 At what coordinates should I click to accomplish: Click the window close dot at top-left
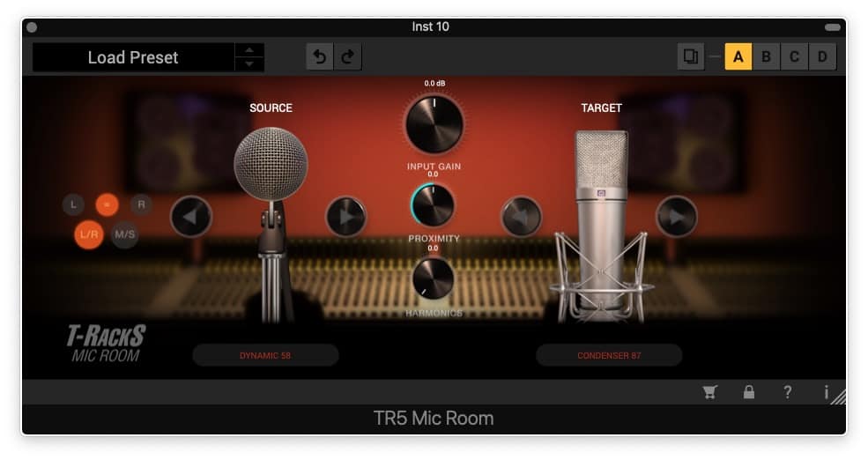[32, 27]
